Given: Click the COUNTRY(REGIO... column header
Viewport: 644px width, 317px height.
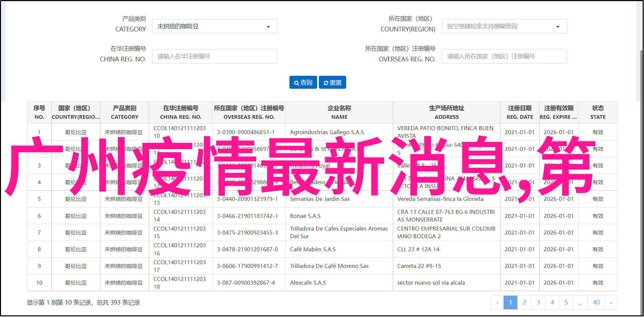Looking at the screenshot, I should tap(76, 112).
